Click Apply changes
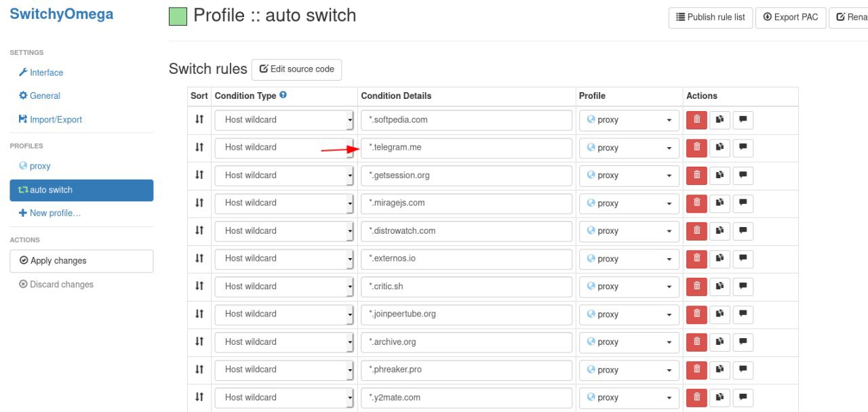 click(81, 261)
